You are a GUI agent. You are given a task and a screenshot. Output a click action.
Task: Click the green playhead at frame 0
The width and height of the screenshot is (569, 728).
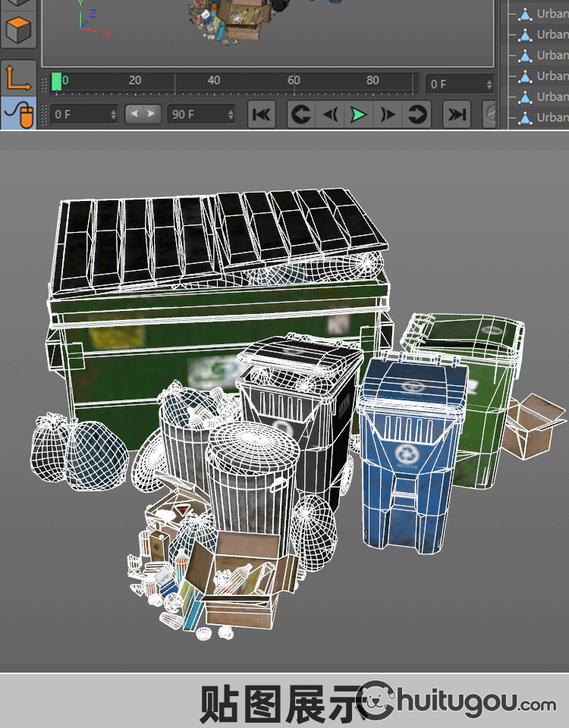click(x=57, y=82)
